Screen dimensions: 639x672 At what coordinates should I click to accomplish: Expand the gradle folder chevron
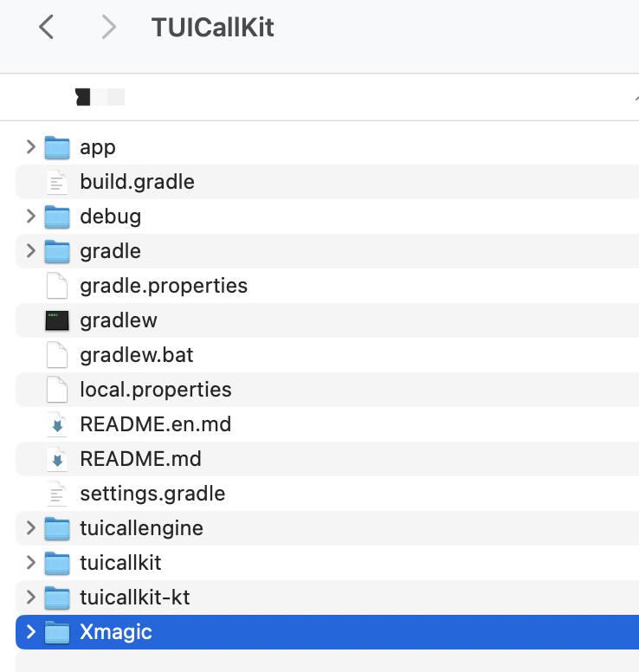point(30,251)
